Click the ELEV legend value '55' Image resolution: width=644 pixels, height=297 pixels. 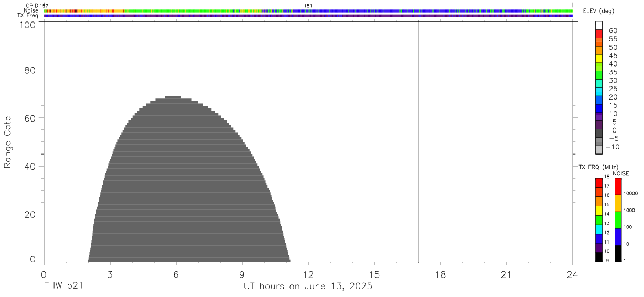[613, 39]
